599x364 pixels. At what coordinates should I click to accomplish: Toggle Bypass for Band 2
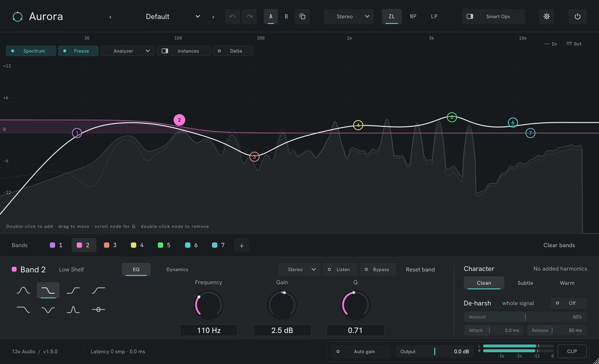pyautogui.click(x=377, y=269)
